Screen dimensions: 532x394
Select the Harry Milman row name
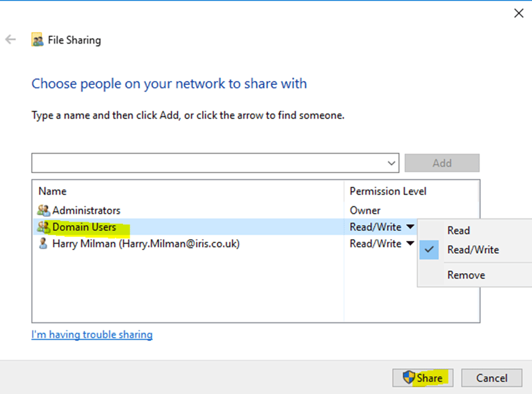click(146, 244)
